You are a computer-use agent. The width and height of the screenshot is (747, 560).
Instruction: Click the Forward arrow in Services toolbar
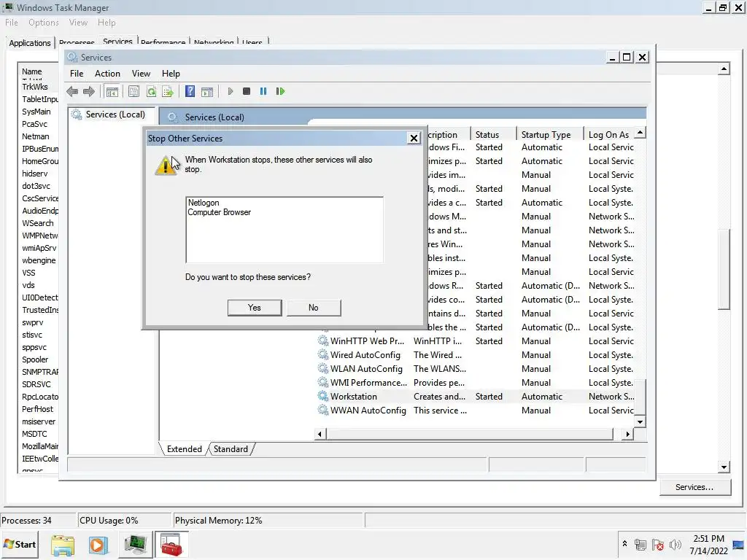[x=88, y=91]
